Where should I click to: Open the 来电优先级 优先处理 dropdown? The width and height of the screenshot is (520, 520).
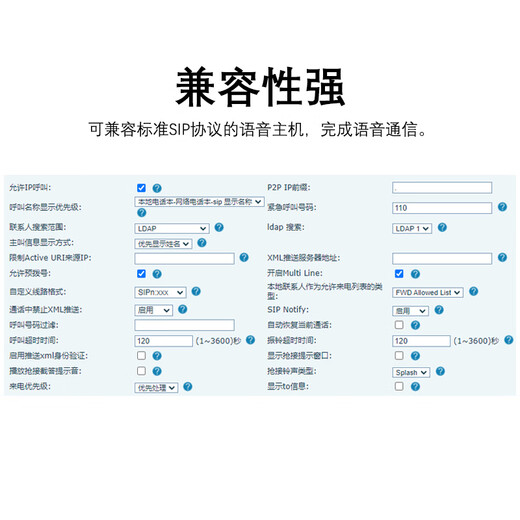(x=156, y=388)
